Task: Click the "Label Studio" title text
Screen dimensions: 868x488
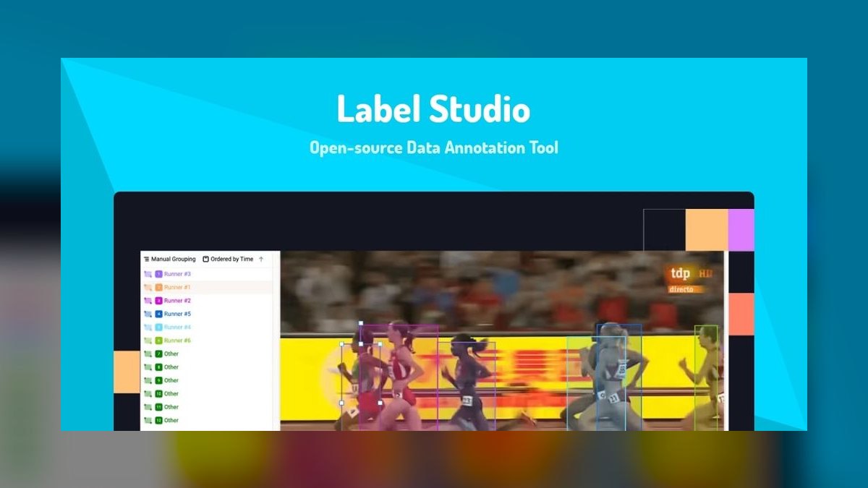Action: [433, 108]
